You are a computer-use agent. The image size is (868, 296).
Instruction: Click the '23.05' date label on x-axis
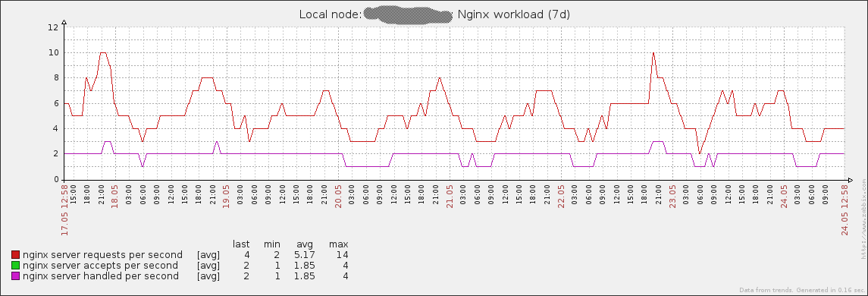click(672, 197)
